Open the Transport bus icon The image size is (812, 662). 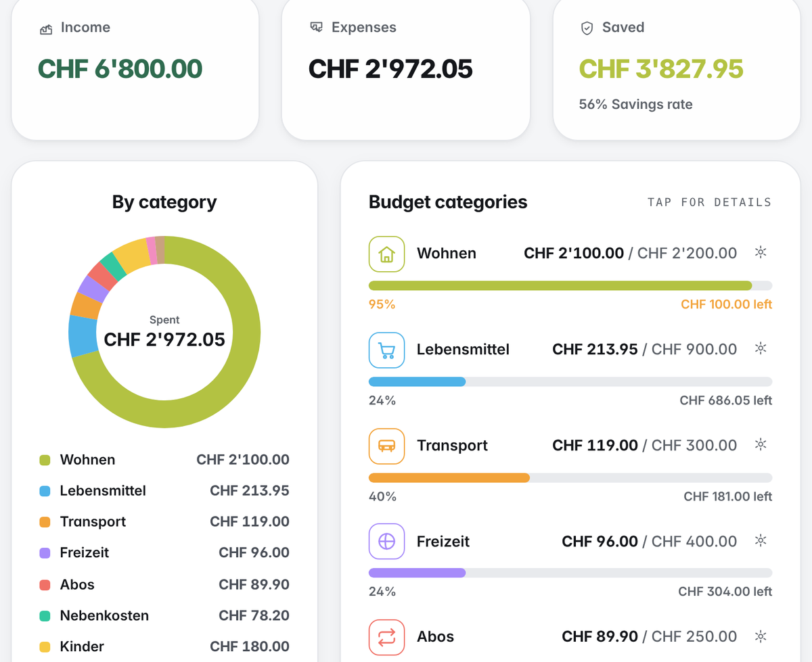click(386, 446)
